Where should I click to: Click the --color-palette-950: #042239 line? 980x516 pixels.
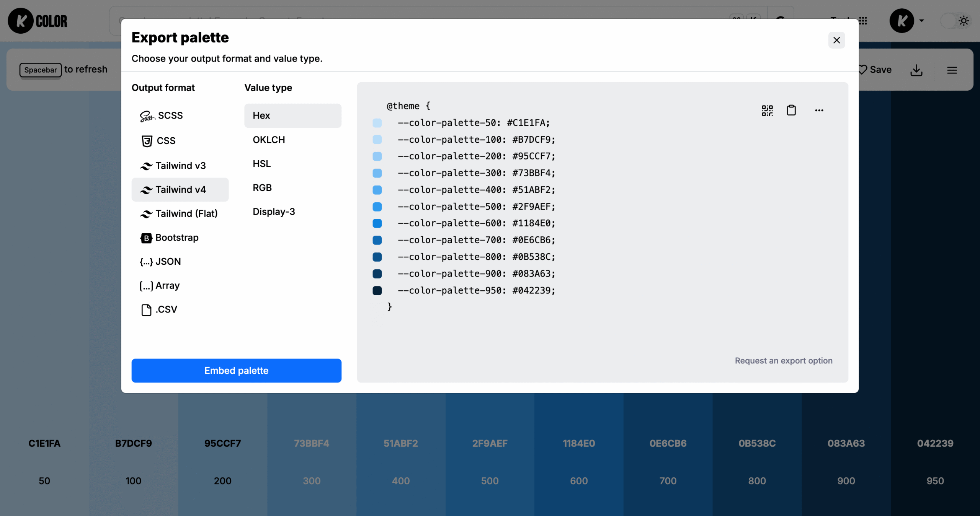[x=476, y=290]
